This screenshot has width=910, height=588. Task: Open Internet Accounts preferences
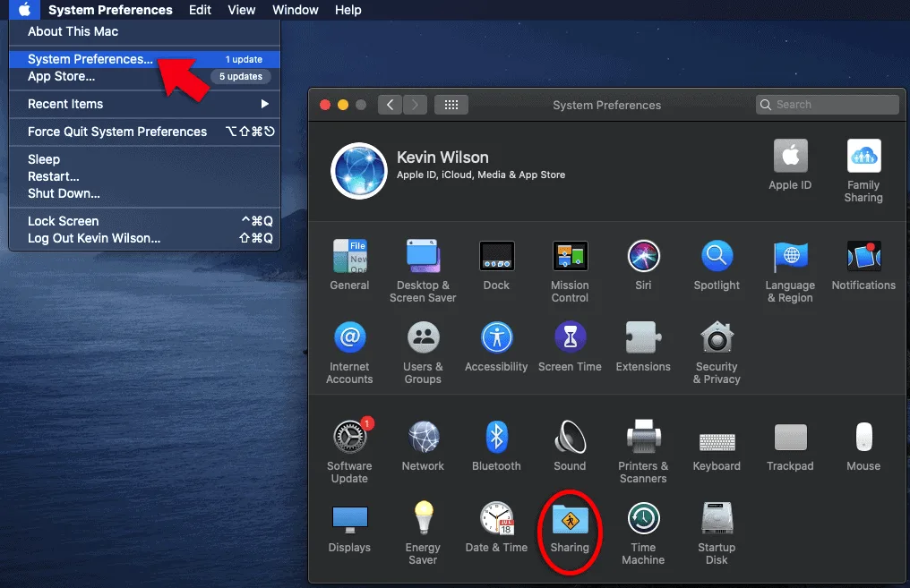coord(349,353)
